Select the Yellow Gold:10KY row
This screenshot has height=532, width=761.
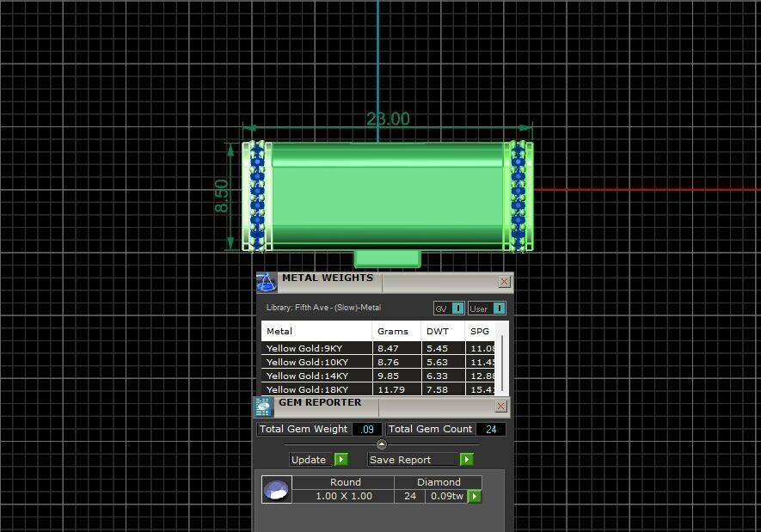(x=378, y=362)
